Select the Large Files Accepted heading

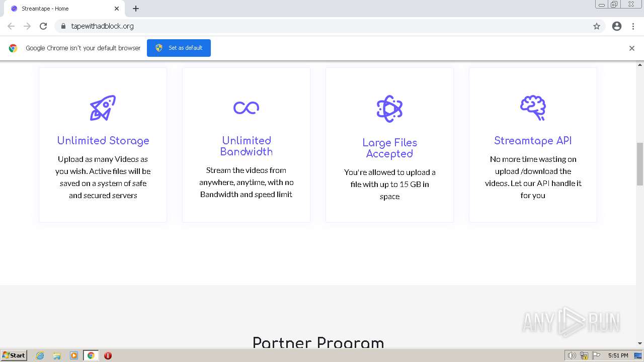tap(389, 148)
